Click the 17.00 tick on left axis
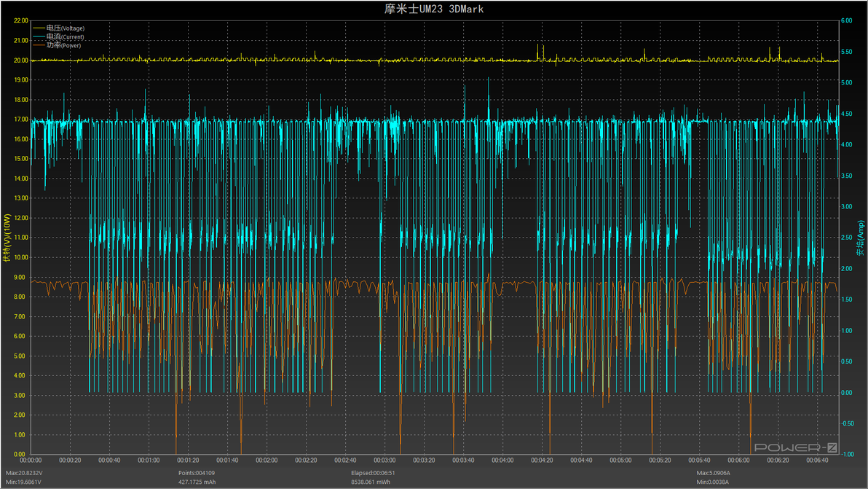Image resolution: width=868 pixels, height=489 pixels. [20, 119]
